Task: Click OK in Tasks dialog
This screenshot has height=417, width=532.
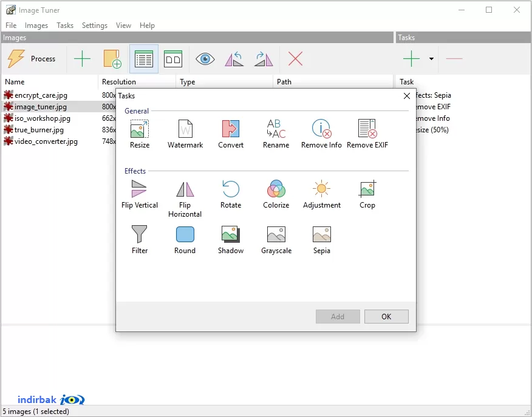Action: 386,316
